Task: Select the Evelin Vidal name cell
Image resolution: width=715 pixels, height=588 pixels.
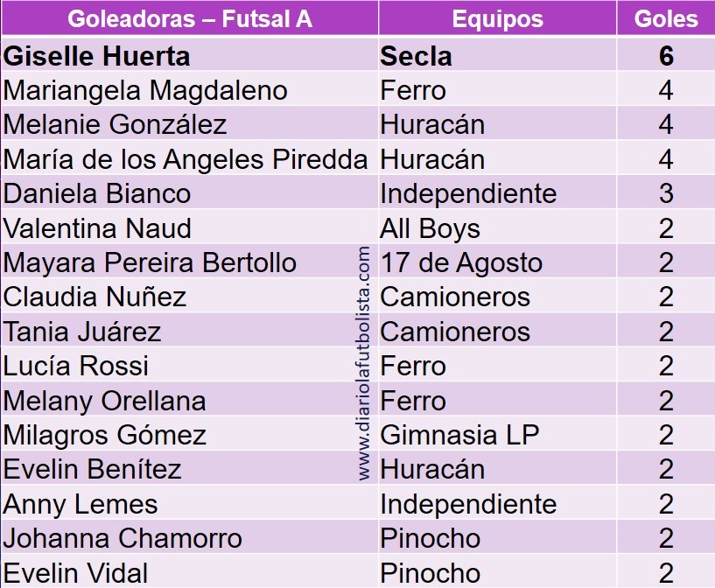Action: (x=76, y=573)
